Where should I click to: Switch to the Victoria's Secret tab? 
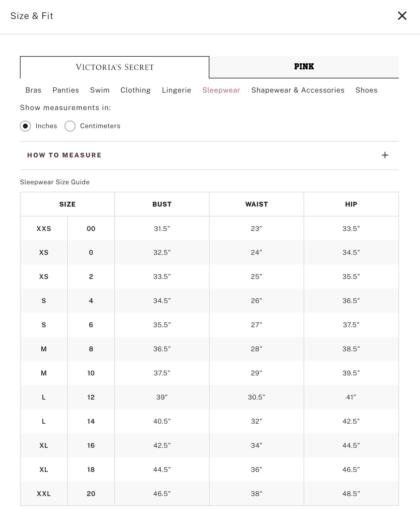pos(115,67)
